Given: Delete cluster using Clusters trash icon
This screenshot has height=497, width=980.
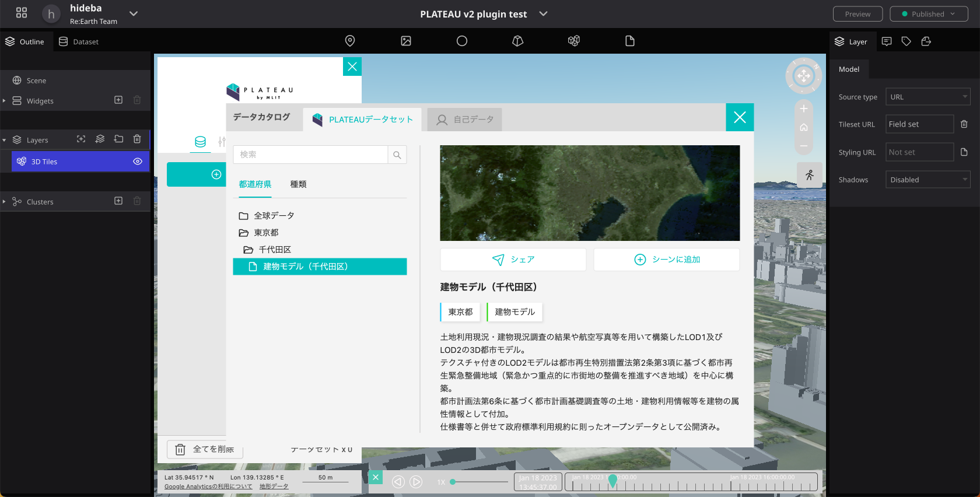Looking at the screenshot, I should click(137, 201).
